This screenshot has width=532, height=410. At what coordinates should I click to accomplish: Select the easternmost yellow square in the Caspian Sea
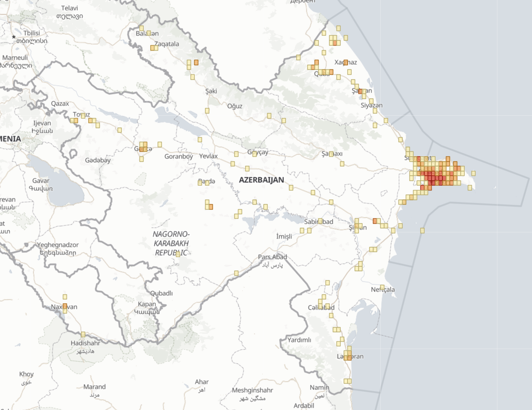pos(473,173)
